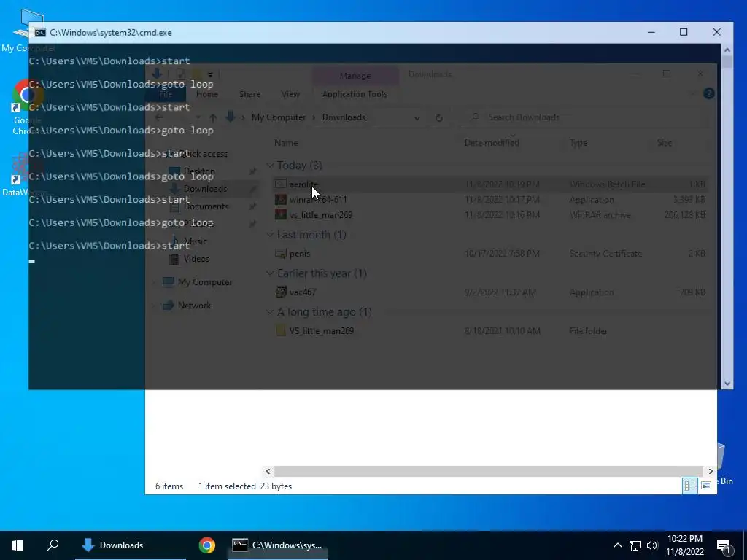
Task: Select the Manage contextual tab in Explorer
Action: point(355,76)
